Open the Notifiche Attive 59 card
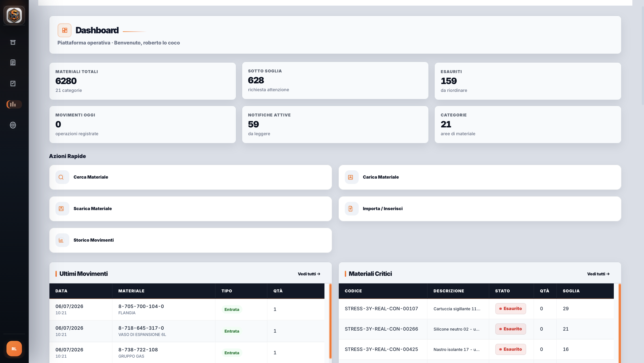Screen dimensions: 644x363 point(335,125)
